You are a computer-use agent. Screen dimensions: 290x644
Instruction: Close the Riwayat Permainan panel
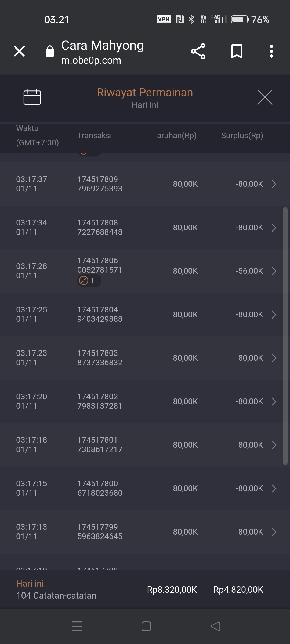click(x=265, y=97)
